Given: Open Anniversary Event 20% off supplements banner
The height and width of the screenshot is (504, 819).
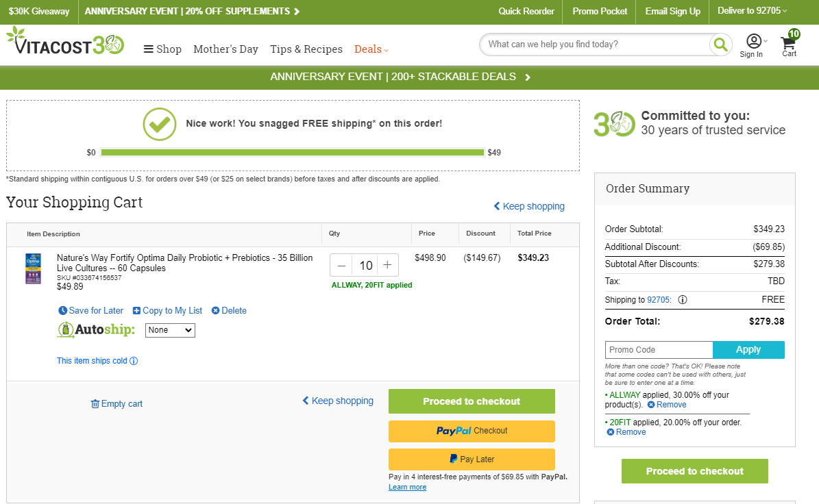Looking at the screenshot, I should 192,12.
